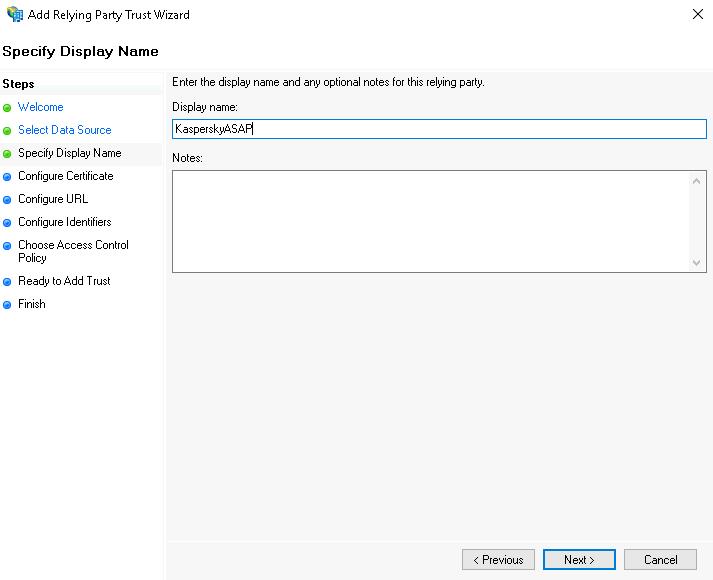Select the Specify Display Name step

pos(69,153)
